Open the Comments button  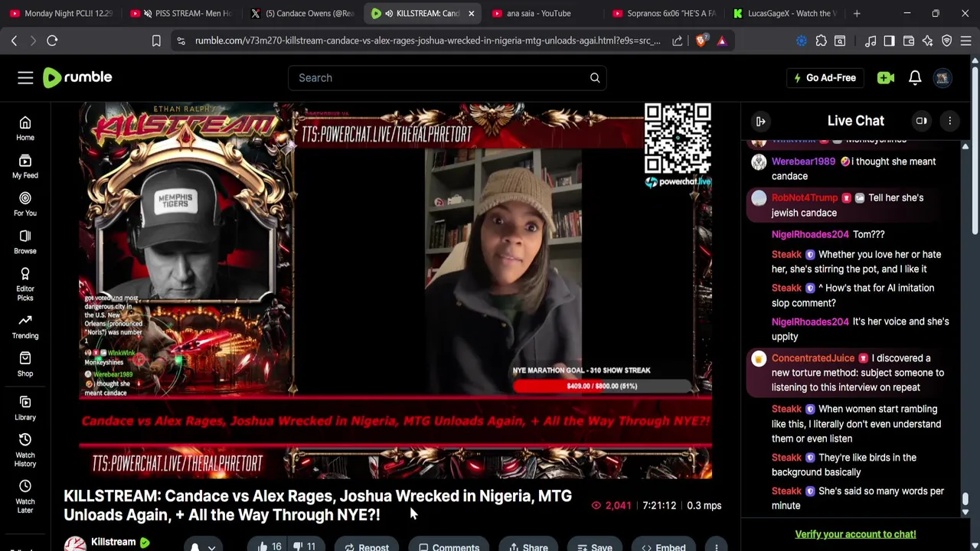click(x=449, y=546)
